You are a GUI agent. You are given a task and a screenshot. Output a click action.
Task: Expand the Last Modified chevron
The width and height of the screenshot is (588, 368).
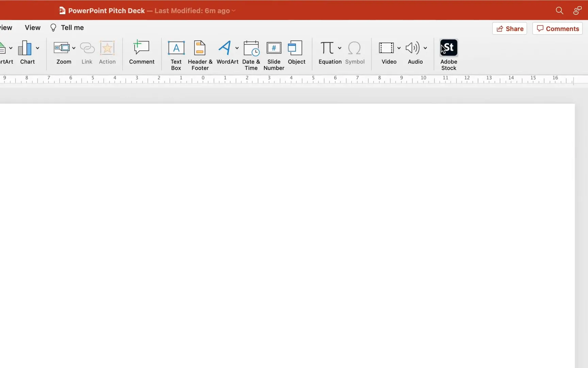[x=233, y=11]
